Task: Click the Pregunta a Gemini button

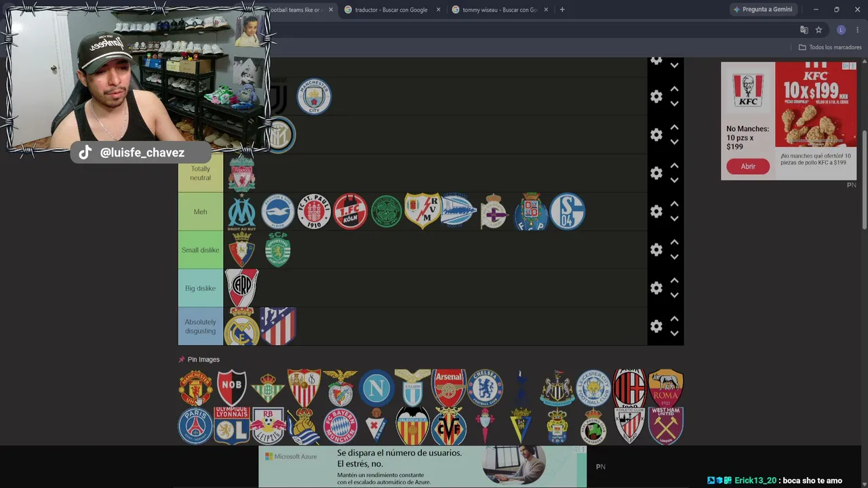Action: pos(763,9)
